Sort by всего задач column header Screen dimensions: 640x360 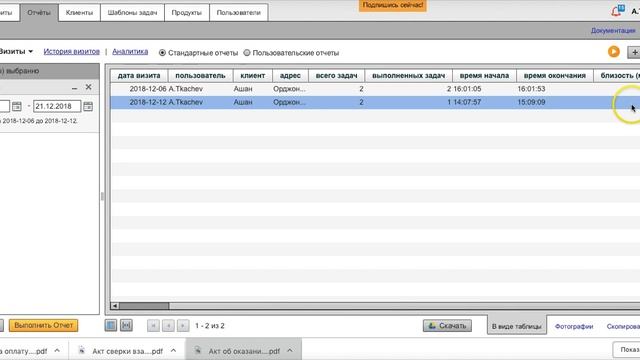tap(336, 76)
